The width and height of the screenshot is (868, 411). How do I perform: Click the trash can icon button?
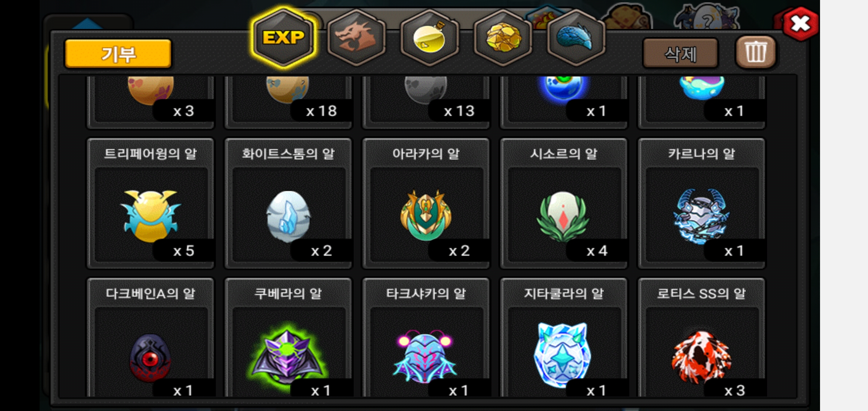(756, 53)
